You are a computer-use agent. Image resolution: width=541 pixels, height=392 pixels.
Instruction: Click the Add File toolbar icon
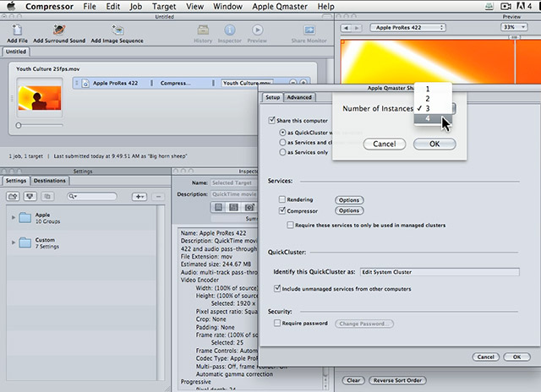pyautogui.click(x=17, y=30)
